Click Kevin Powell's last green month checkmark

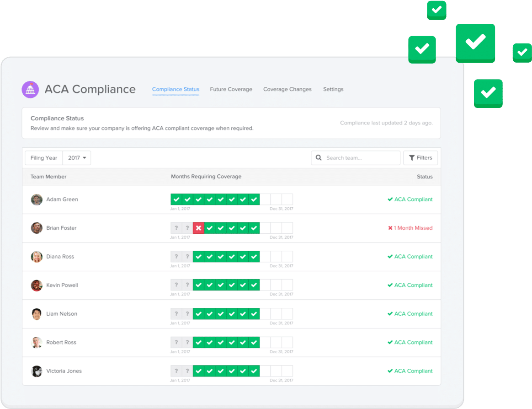coord(254,285)
